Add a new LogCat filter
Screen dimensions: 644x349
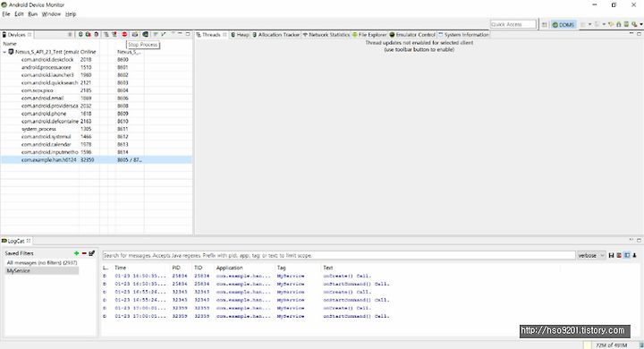[76, 253]
